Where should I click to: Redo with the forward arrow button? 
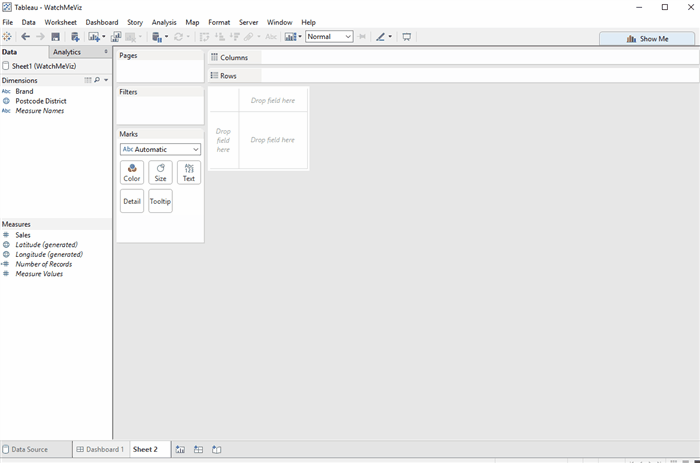click(x=40, y=37)
